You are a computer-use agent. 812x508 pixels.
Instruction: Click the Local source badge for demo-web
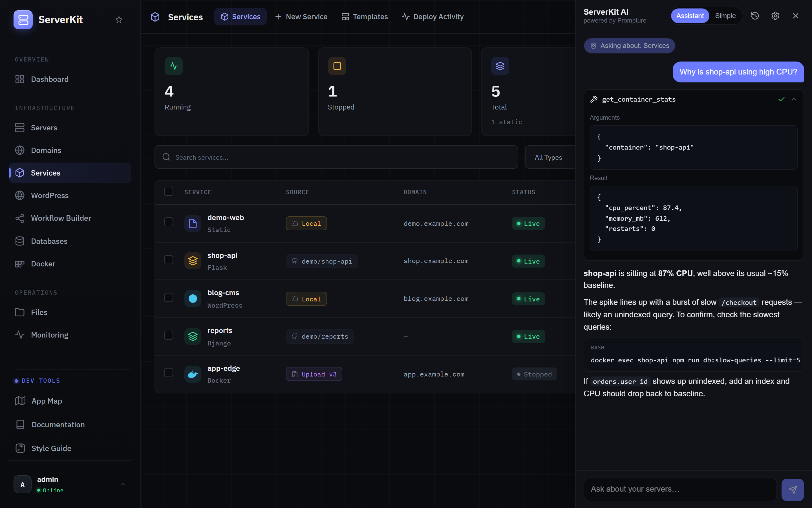(x=306, y=224)
